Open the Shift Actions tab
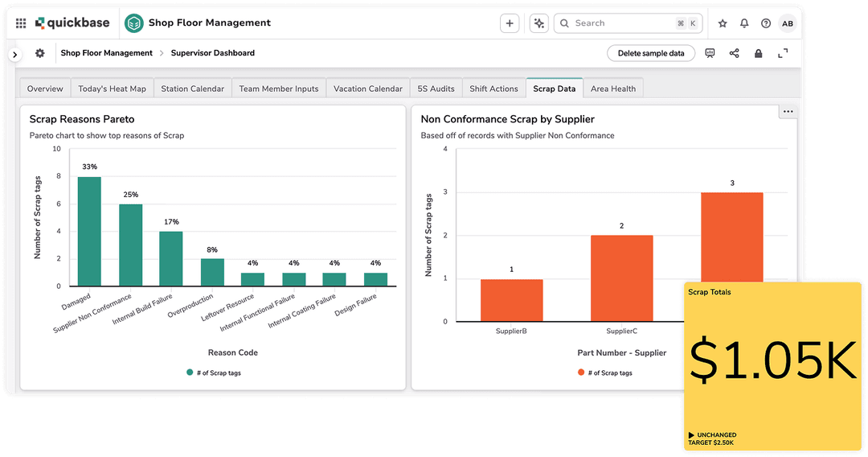 [x=493, y=89]
